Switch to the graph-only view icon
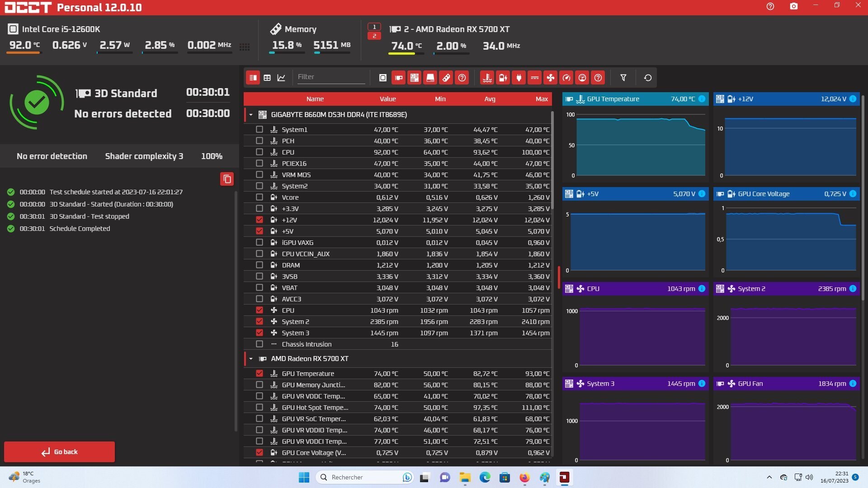This screenshot has height=488, width=868. click(x=281, y=78)
